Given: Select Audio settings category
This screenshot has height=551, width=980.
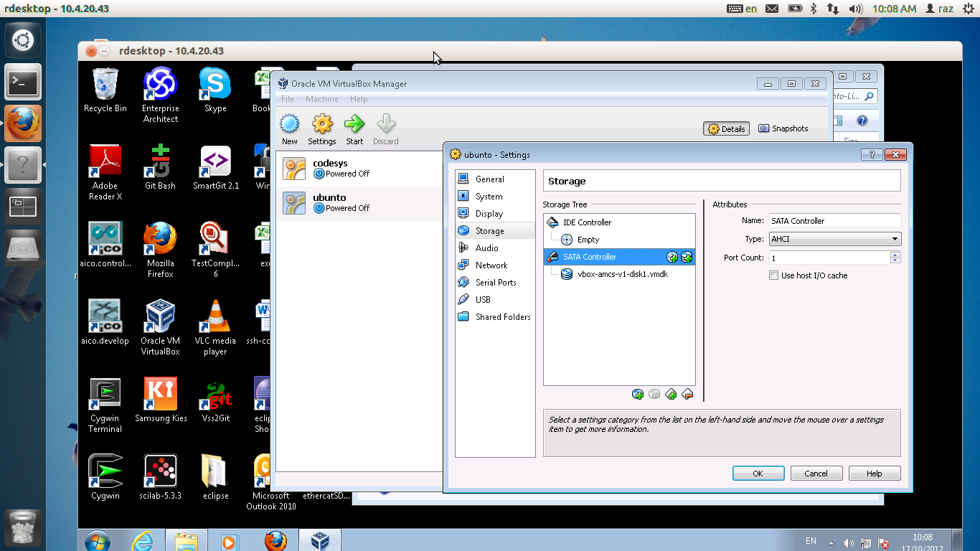Looking at the screenshot, I should pyautogui.click(x=495, y=248).
